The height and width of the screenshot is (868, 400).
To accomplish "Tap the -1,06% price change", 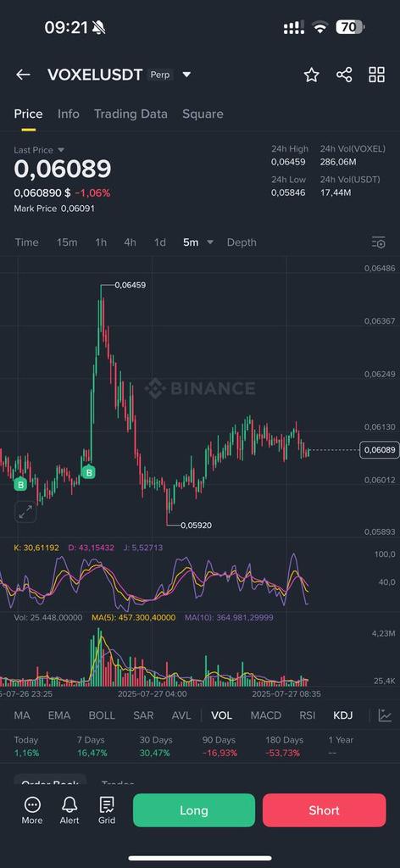I will pyautogui.click(x=92, y=193).
